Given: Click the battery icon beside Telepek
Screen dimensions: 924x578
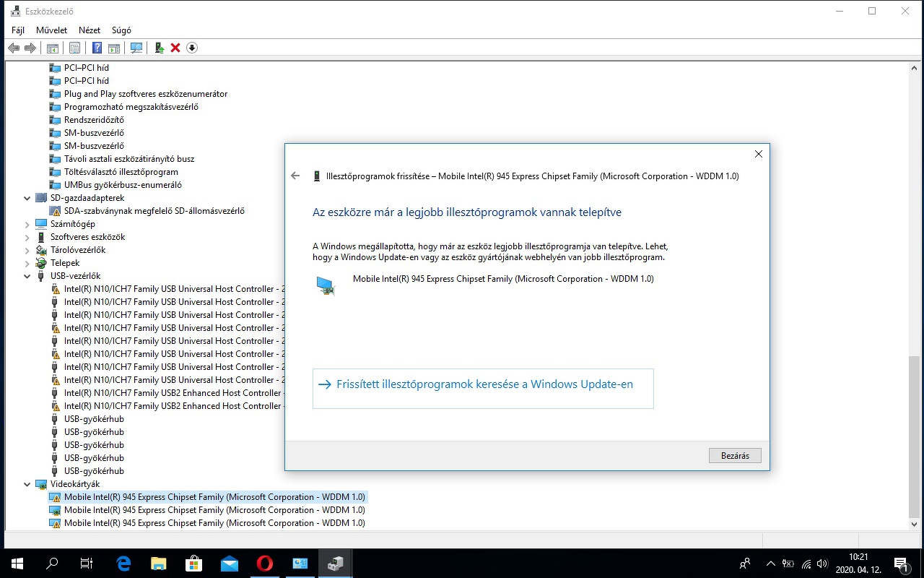Looking at the screenshot, I should pyautogui.click(x=41, y=263).
